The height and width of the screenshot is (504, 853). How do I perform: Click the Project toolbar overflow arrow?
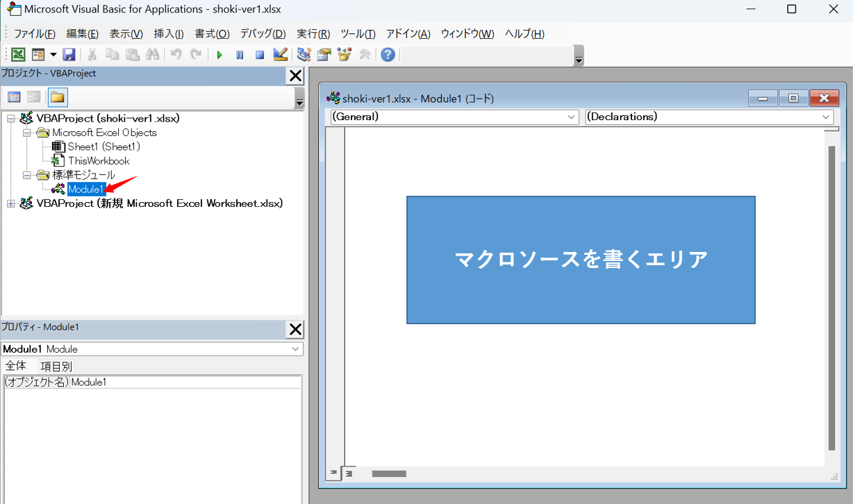click(299, 98)
